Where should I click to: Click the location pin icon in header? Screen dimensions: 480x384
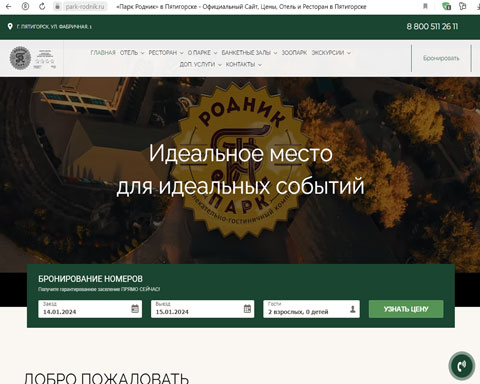point(10,26)
